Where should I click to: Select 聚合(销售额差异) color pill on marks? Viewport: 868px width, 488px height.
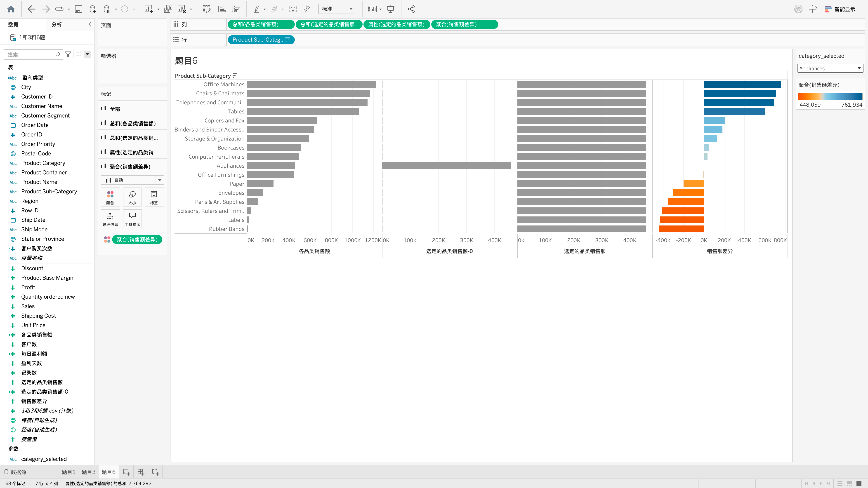click(x=137, y=239)
